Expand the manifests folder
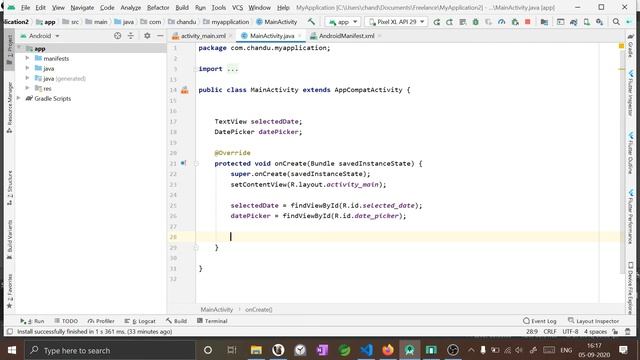Screen dimensions: 640x360 pos(27,58)
